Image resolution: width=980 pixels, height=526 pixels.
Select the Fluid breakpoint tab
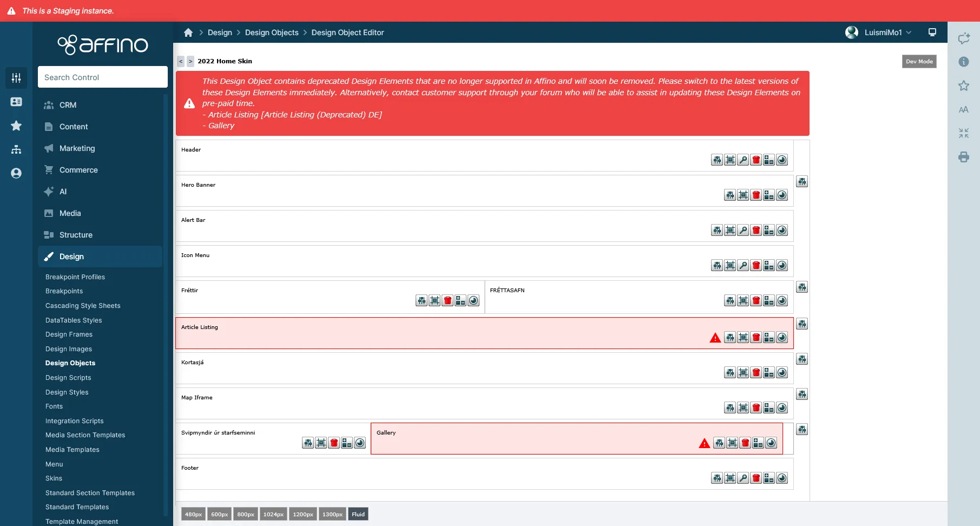[x=358, y=514]
